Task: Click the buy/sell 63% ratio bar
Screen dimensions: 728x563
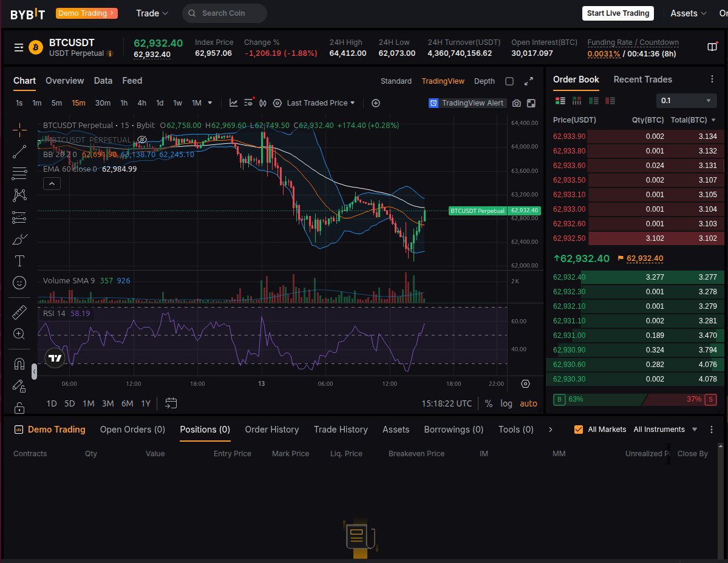Action: click(x=634, y=399)
